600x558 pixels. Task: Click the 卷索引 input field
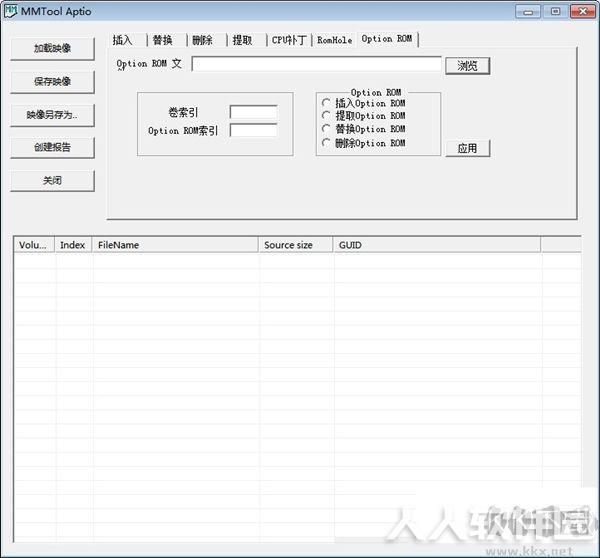pyautogui.click(x=254, y=113)
